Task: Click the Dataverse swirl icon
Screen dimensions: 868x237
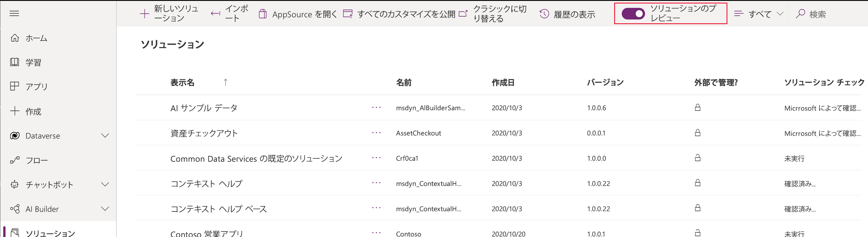Action: pos(15,136)
